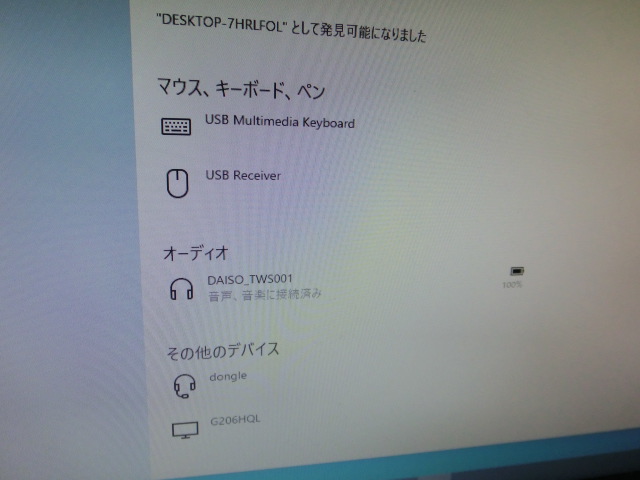The width and height of the screenshot is (640, 480).
Task: Click the マウス、キーボード、ペン section heading
Action: pos(241,89)
